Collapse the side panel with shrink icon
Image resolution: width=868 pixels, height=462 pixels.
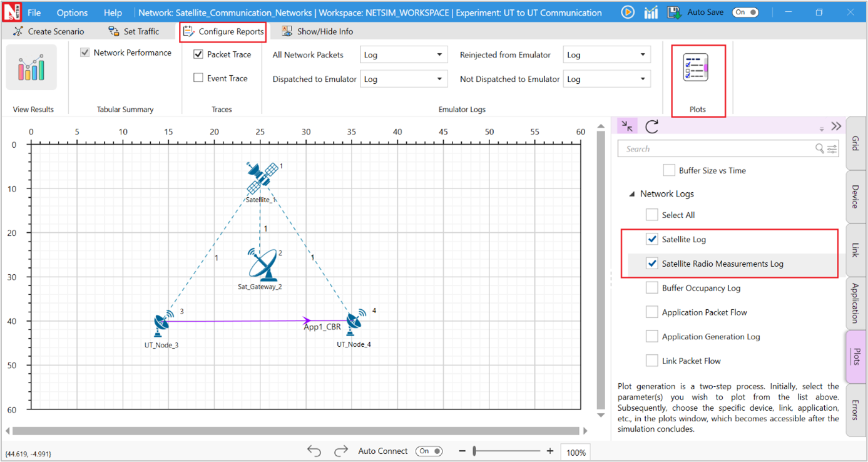[627, 126]
